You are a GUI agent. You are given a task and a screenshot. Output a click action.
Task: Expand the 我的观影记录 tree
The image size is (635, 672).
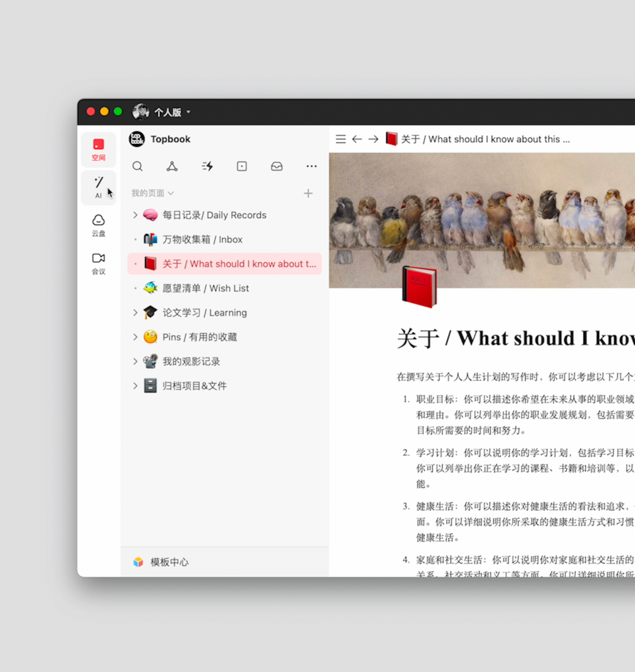(x=135, y=362)
